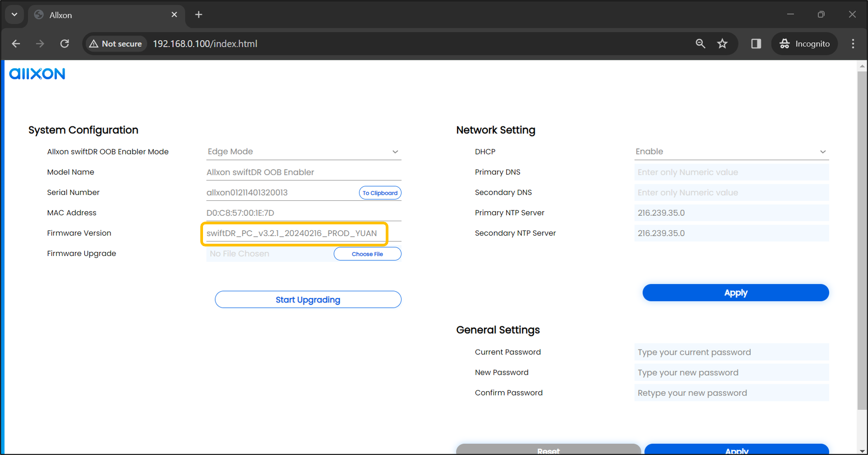The height and width of the screenshot is (455, 868).
Task: Minimize the browser window
Action: (x=790, y=14)
